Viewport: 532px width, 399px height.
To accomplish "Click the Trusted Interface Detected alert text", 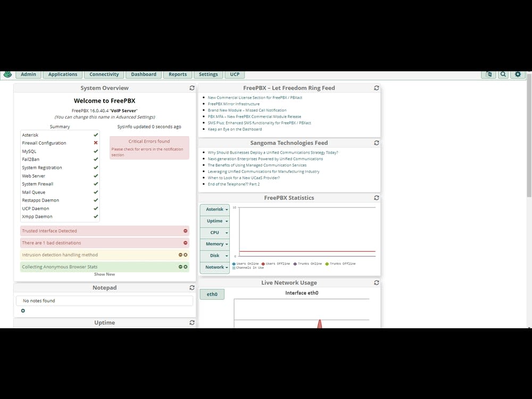I will [49, 231].
